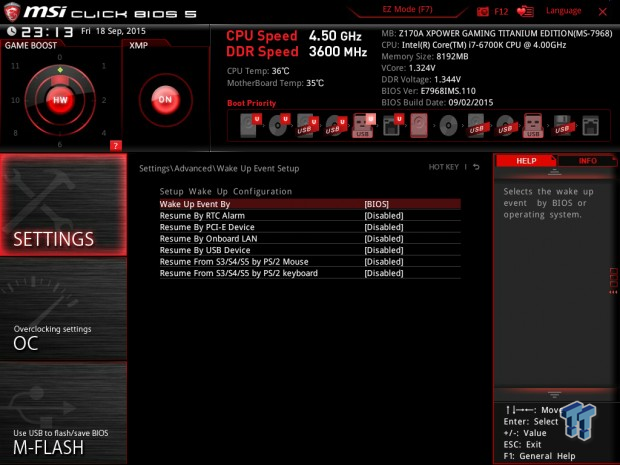
Task: Close BIOS with the X button
Action: point(603,12)
